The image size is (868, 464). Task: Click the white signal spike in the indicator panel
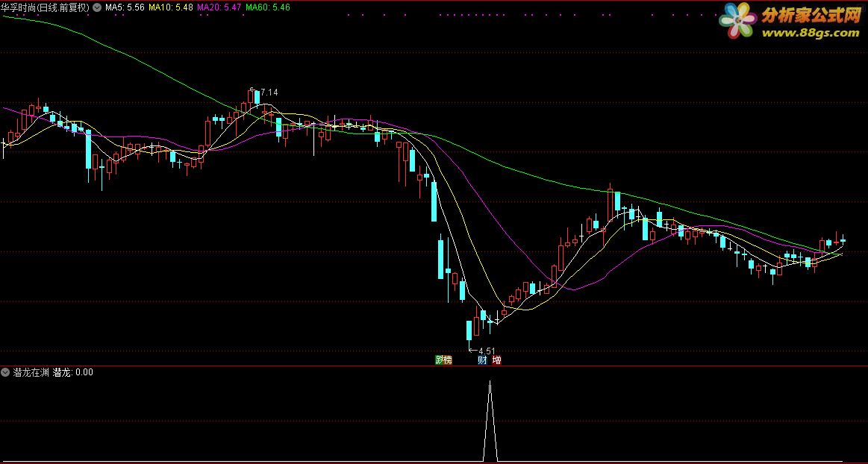[490, 420]
